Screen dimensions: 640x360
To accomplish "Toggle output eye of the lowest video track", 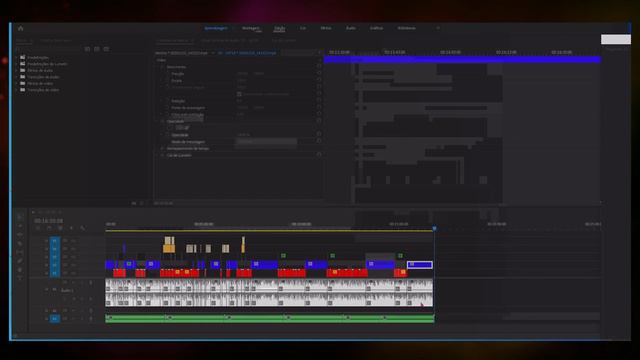I will 73,273.
